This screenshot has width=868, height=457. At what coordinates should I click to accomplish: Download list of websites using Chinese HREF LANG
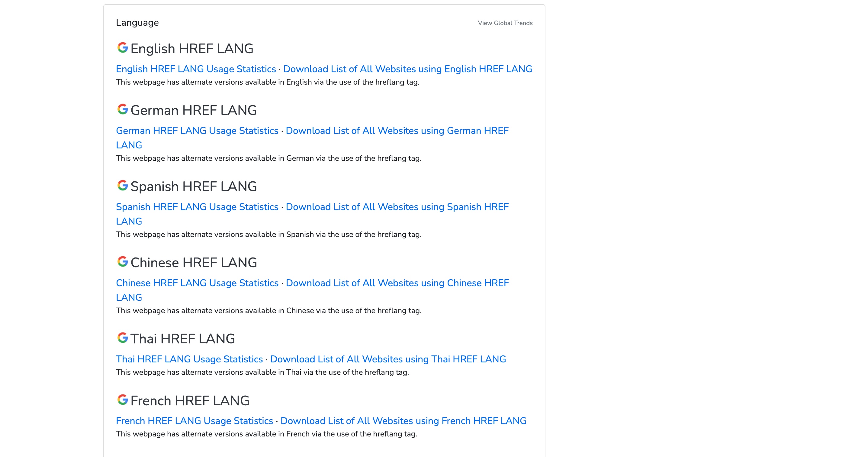tap(397, 283)
